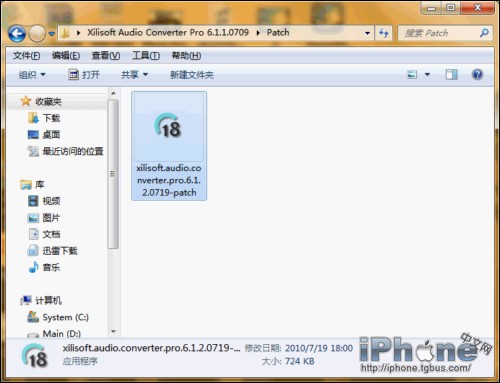
Task: Click the 修改日期 2010/7/19 18:00 value
Action: [319, 348]
